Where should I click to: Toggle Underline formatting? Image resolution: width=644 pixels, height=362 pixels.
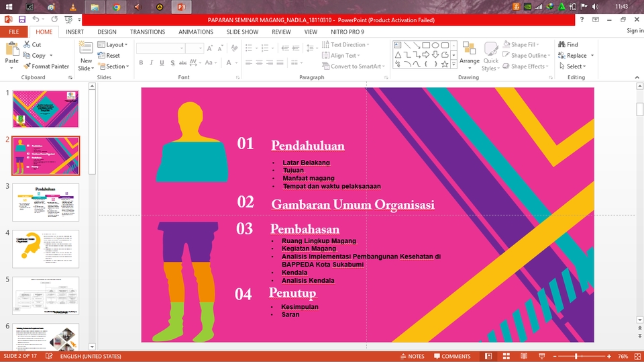[x=162, y=62]
